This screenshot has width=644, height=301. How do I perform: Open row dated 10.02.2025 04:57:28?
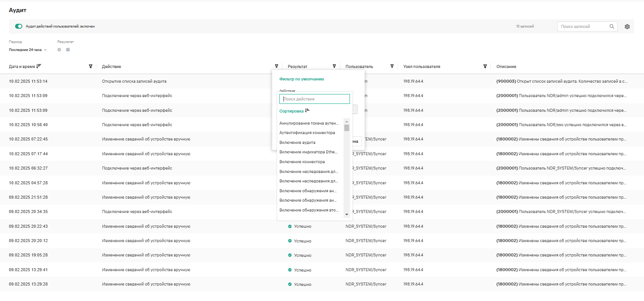(x=28, y=183)
